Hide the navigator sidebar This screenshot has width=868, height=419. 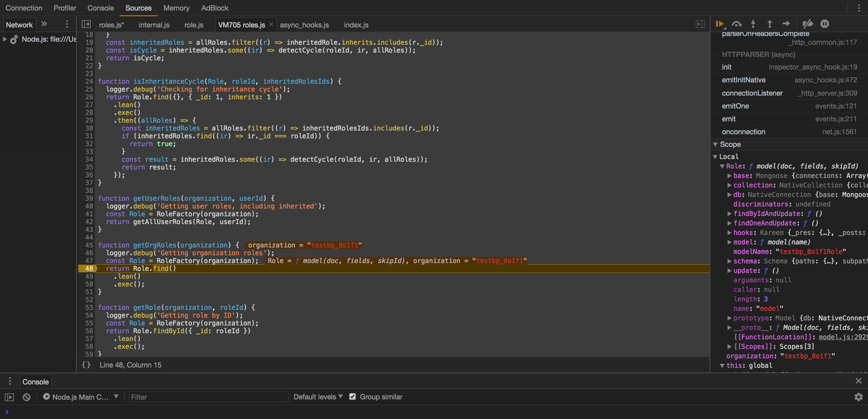[x=86, y=24]
